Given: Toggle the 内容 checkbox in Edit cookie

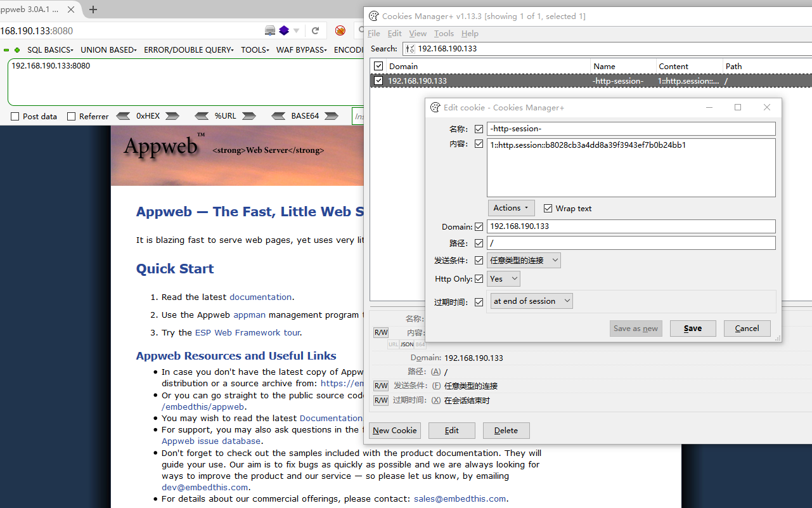Looking at the screenshot, I should 479,145.
